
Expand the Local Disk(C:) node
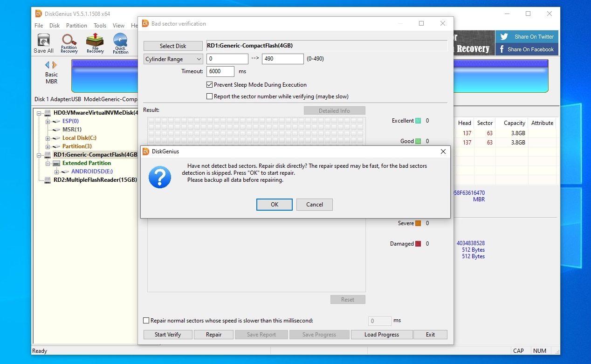[x=48, y=138]
